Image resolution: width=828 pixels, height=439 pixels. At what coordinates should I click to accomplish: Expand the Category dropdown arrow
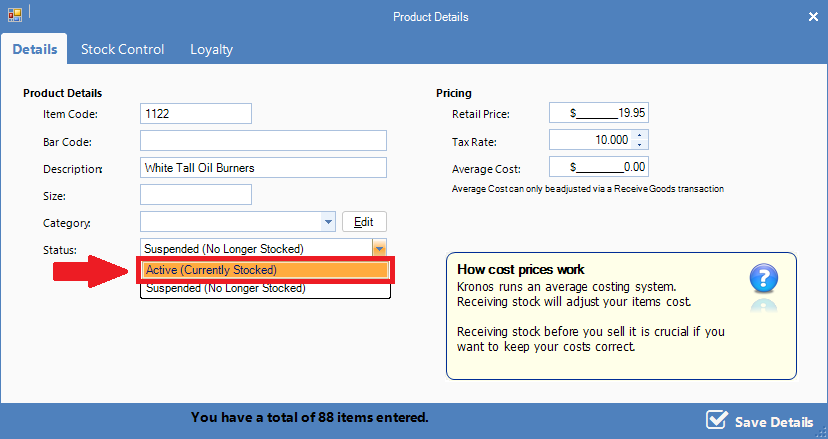[329, 222]
